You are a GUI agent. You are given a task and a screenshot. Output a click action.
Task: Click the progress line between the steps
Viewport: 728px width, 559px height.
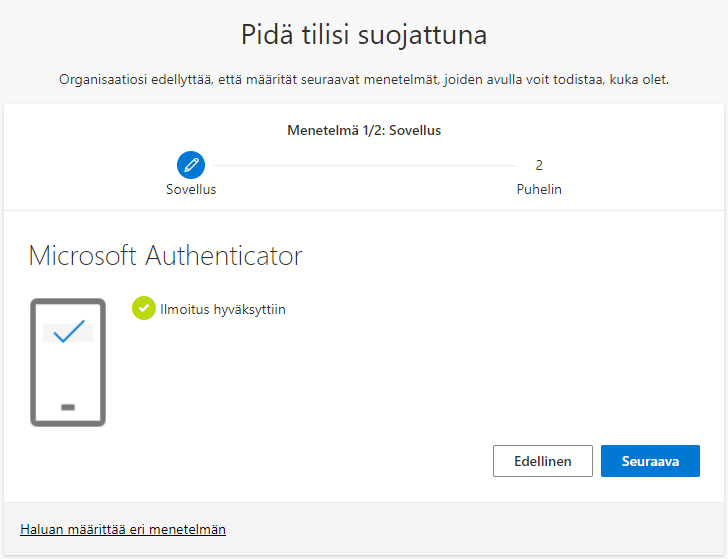coord(365,165)
